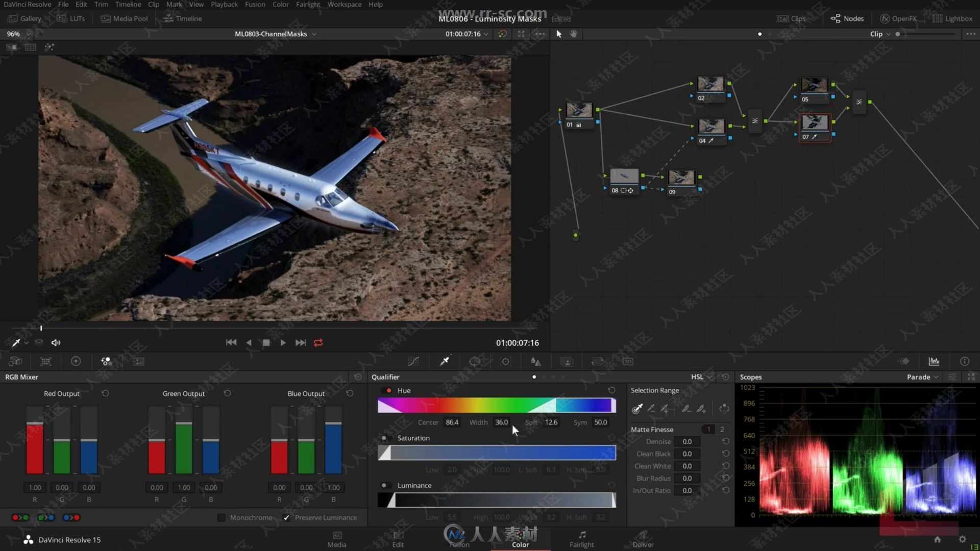980x551 pixels.
Task: Open node editor options three-dot menu
Action: tap(970, 34)
